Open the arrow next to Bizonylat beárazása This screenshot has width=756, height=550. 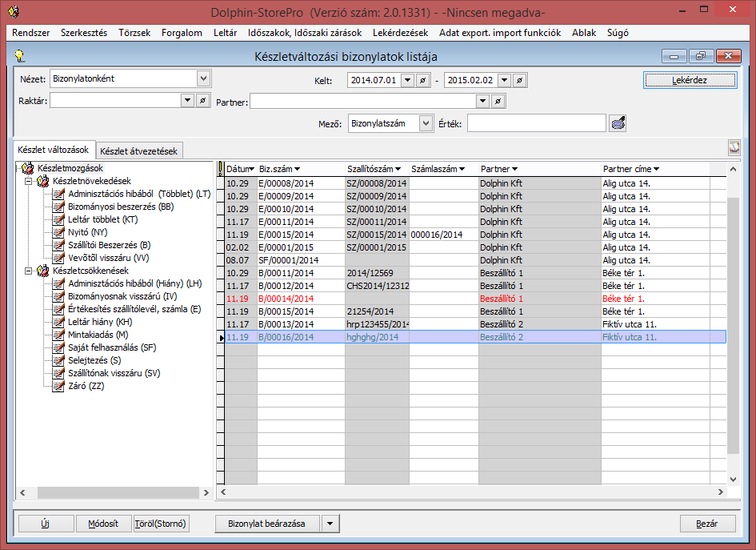point(330,524)
